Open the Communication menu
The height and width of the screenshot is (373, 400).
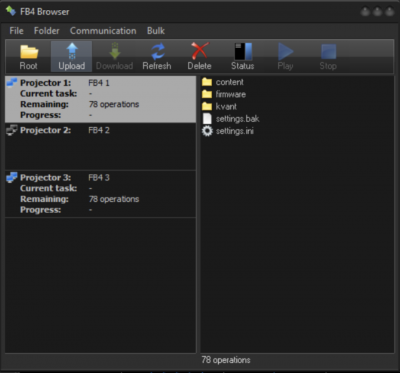[x=103, y=31]
